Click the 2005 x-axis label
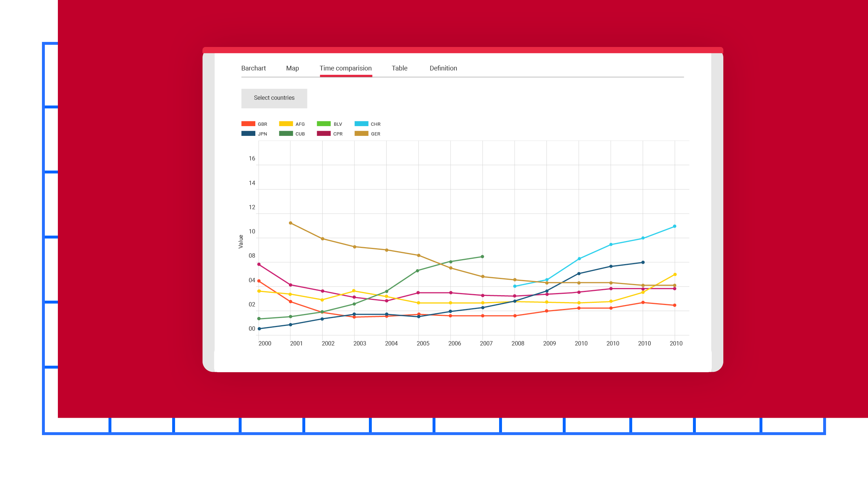The height and width of the screenshot is (477, 868). [423, 343]
